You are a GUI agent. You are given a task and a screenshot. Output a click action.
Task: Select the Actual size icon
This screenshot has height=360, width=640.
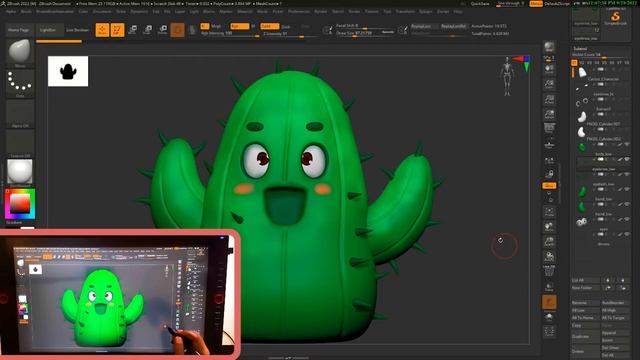549,100
